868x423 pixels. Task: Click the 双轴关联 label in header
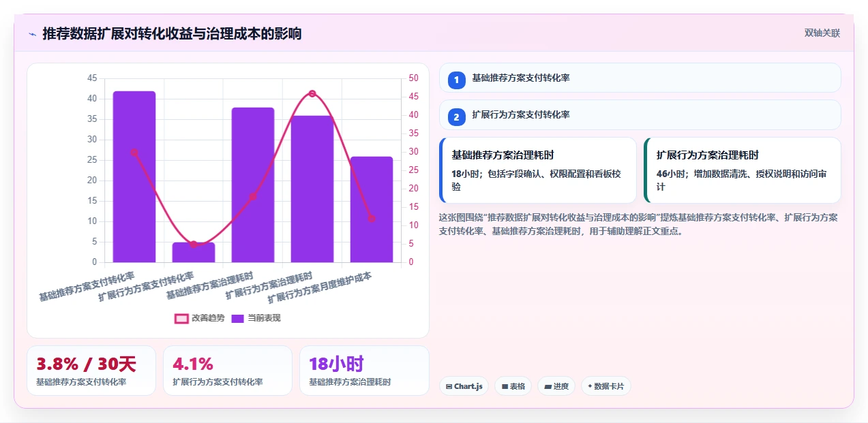point(822,33)
